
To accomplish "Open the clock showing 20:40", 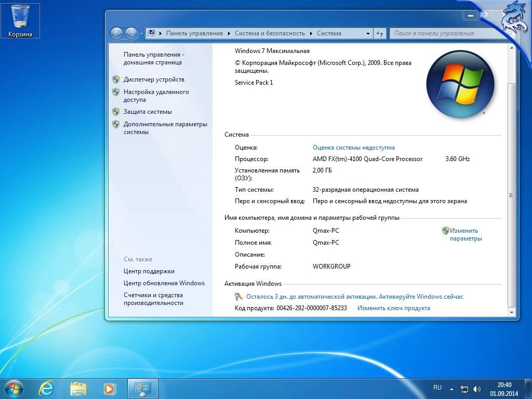I will tap(504, 389).
